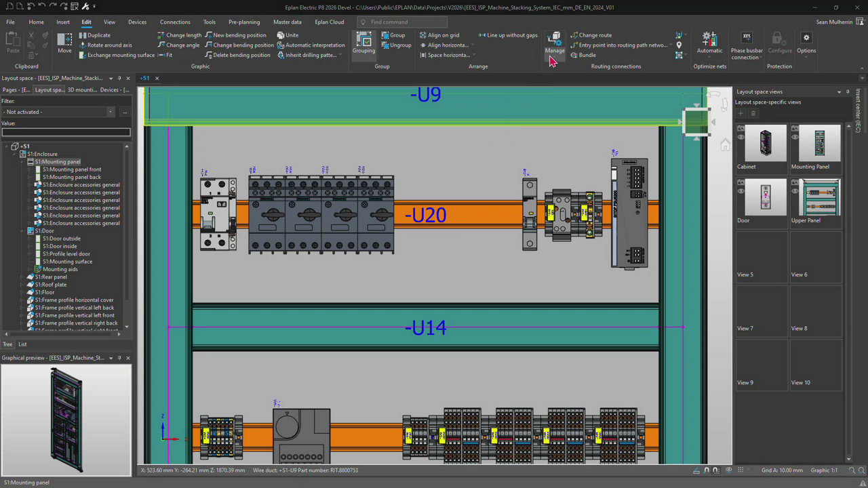Toggle the Grouping button in the ribbon
The width and height of the screenshot is (868, 488).
[363, 42]
